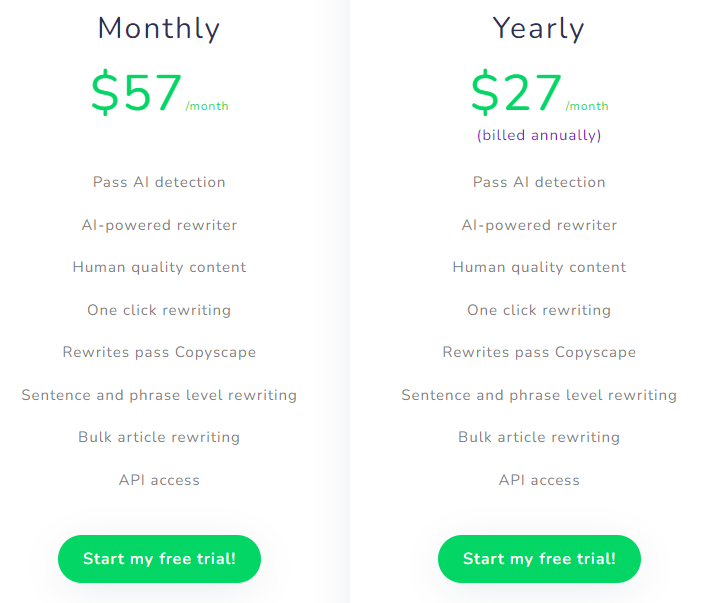Select the Yearly plan heading
This screenshot has height=603, width=728.
539,28
